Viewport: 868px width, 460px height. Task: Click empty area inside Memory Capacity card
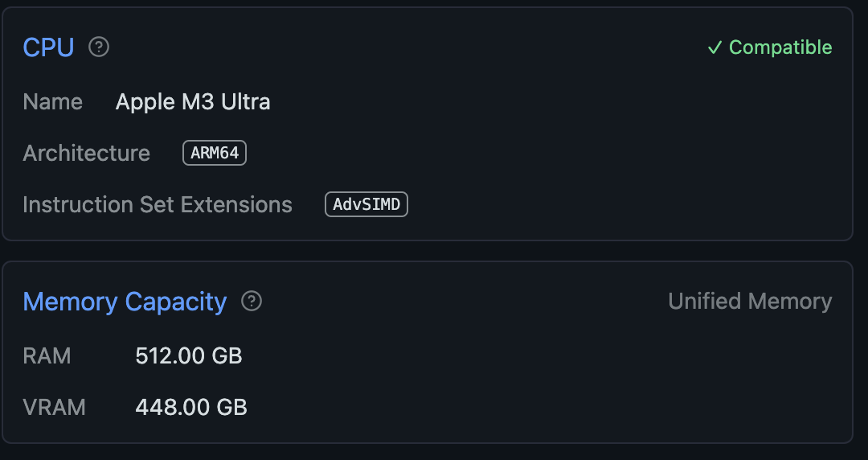pyautogui.click(x=554, y=383)
